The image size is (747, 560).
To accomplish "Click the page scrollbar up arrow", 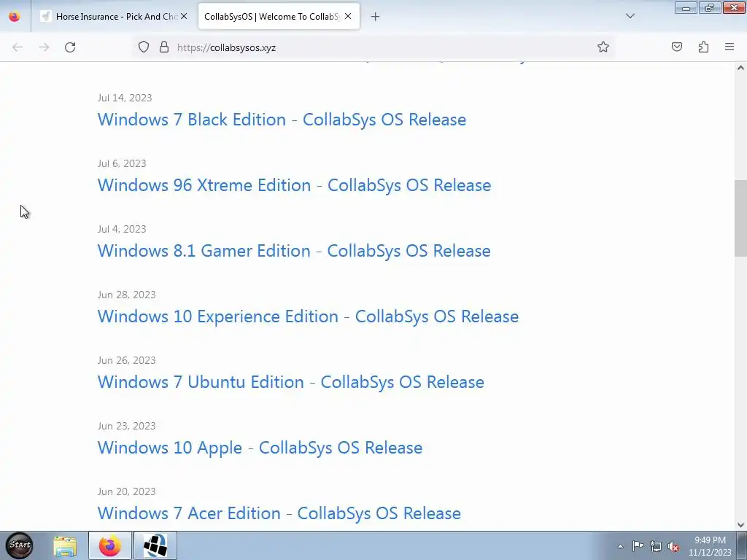I will [740, 68].
